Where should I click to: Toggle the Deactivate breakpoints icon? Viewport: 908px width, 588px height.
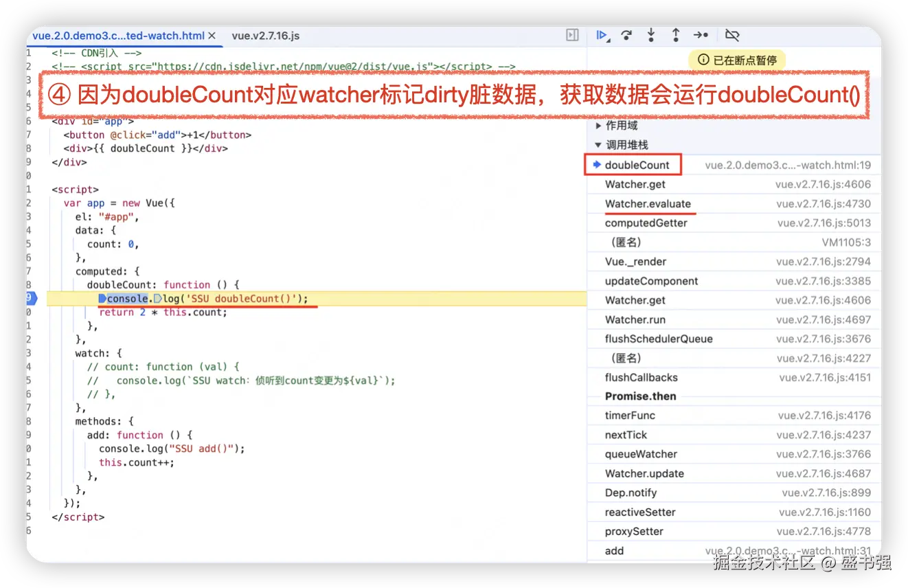733,36
